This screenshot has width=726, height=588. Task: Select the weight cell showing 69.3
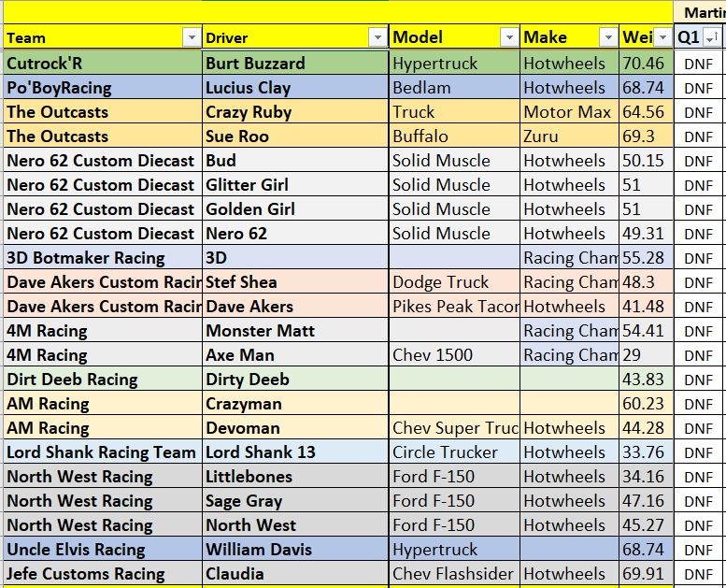pos(647,136)
